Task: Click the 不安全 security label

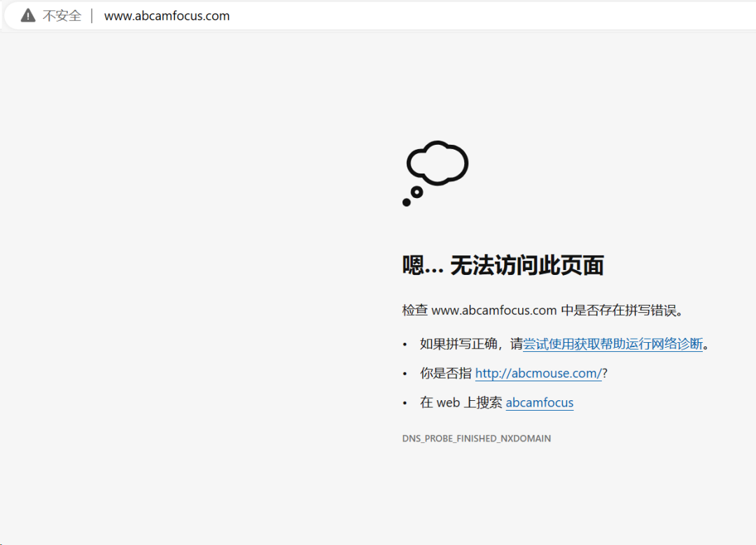Action: (x=62, y=16)
